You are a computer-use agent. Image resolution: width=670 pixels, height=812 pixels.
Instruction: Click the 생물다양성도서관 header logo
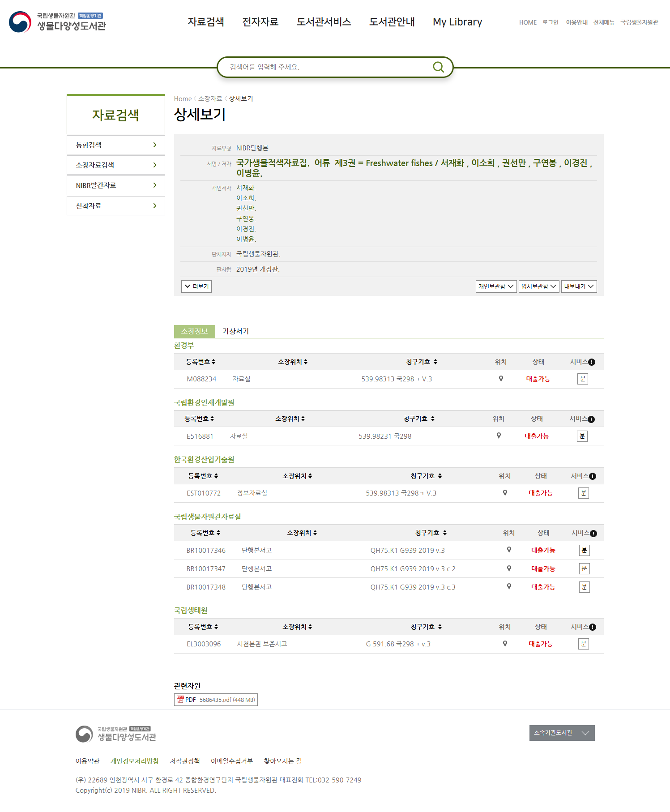pyautogui.click(x=58, y=22)
